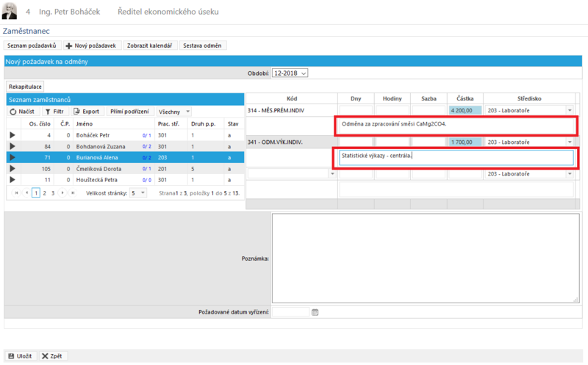Click Požadované datum vyřízení input field
588x365 pixels.
(x=290, y=312)
